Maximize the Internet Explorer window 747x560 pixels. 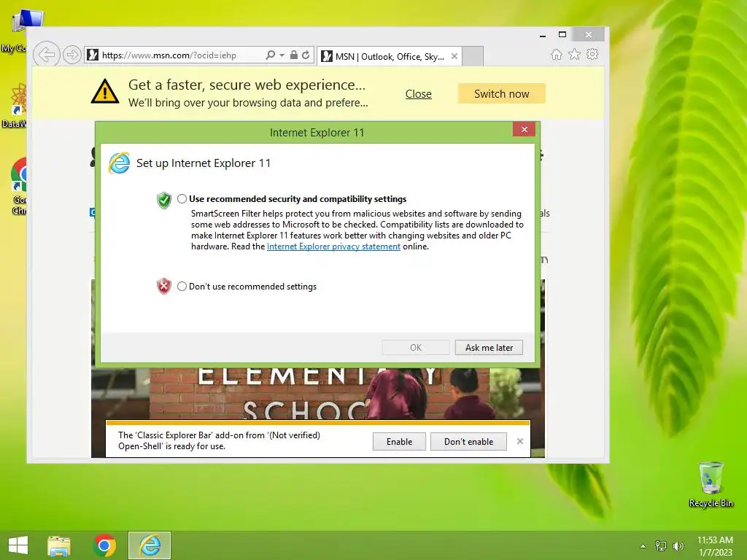[562, 35]
